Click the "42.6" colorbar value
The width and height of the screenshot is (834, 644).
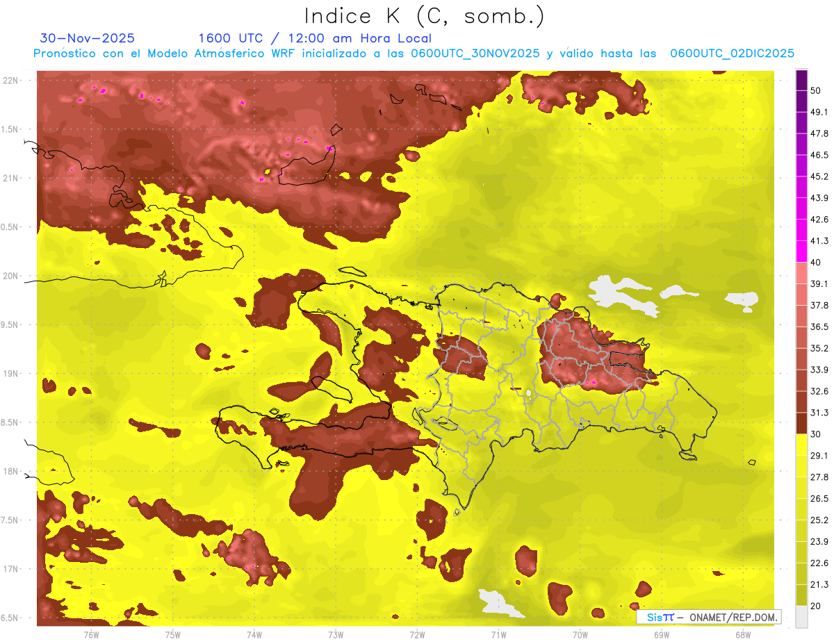pyautogui.click(x=819, y=220)
